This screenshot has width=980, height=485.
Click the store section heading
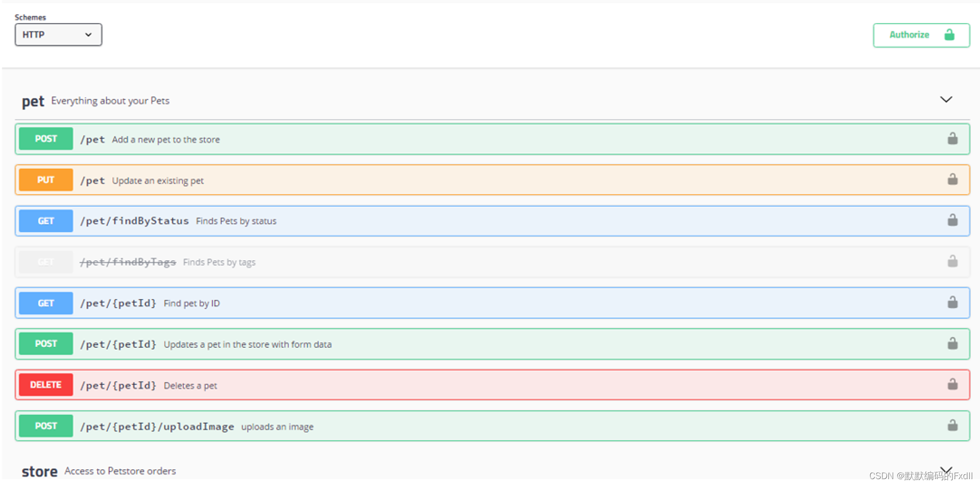39,470
